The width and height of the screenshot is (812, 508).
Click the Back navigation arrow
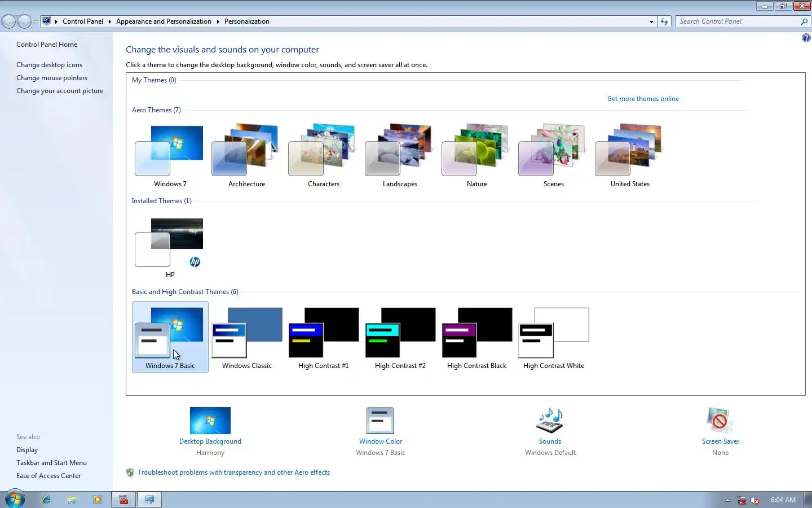8,21
